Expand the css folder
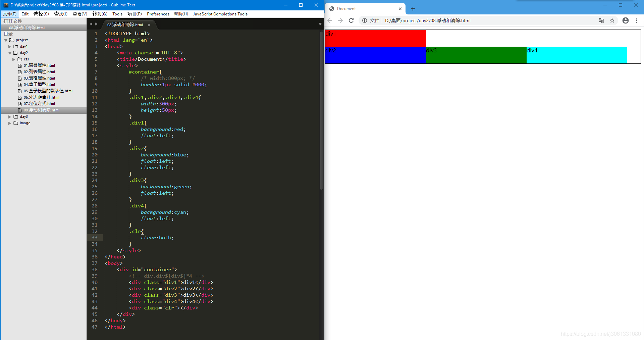Image resolution: width=644 pixels, height=340 pixels. pyautogui.click(x=14, y=59)
